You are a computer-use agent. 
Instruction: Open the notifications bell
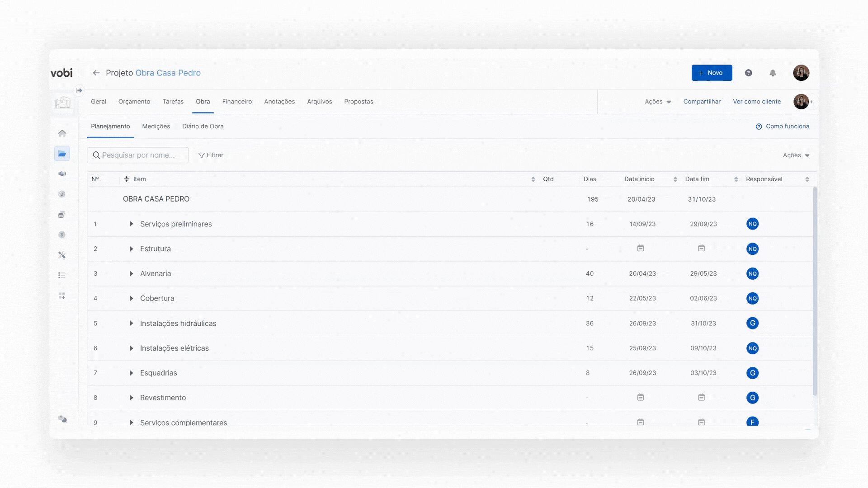tap(773, 73)
